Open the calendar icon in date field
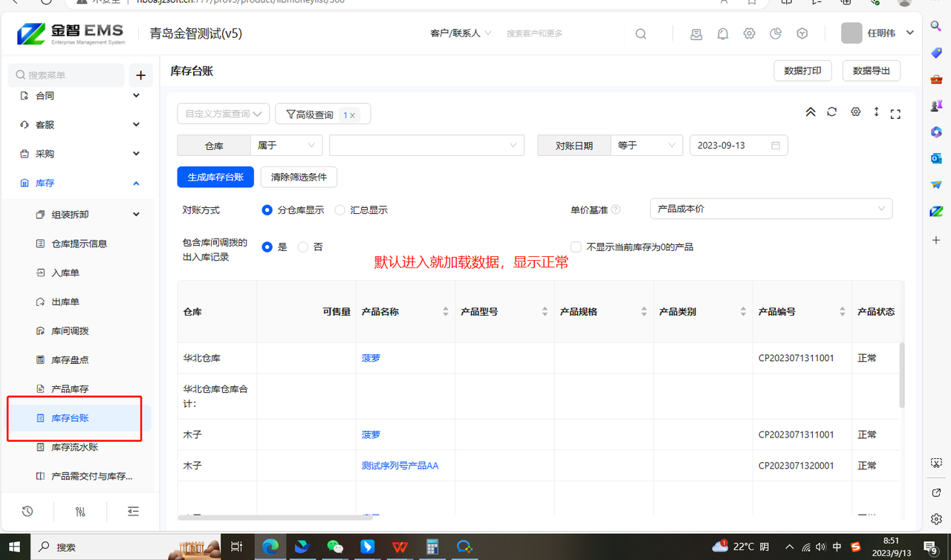 (x=776, y=146)
